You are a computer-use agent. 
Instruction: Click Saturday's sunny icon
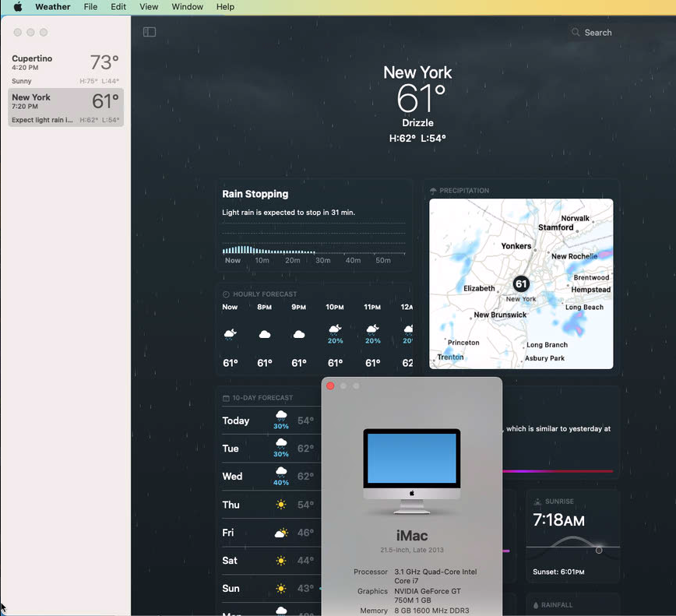[281, 561]
